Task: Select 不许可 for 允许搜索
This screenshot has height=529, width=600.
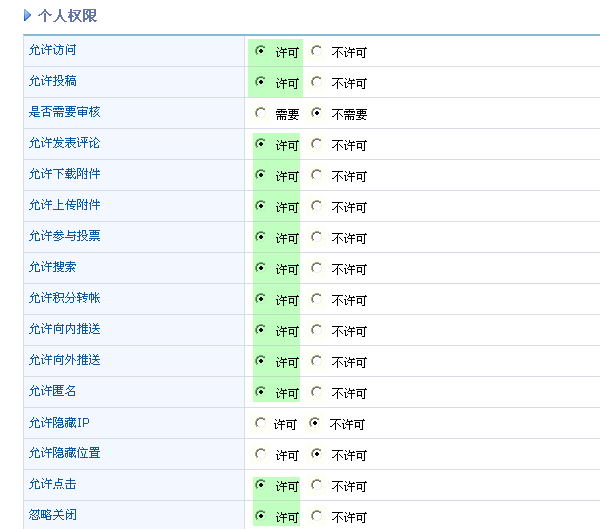Action: click(317, 267)
